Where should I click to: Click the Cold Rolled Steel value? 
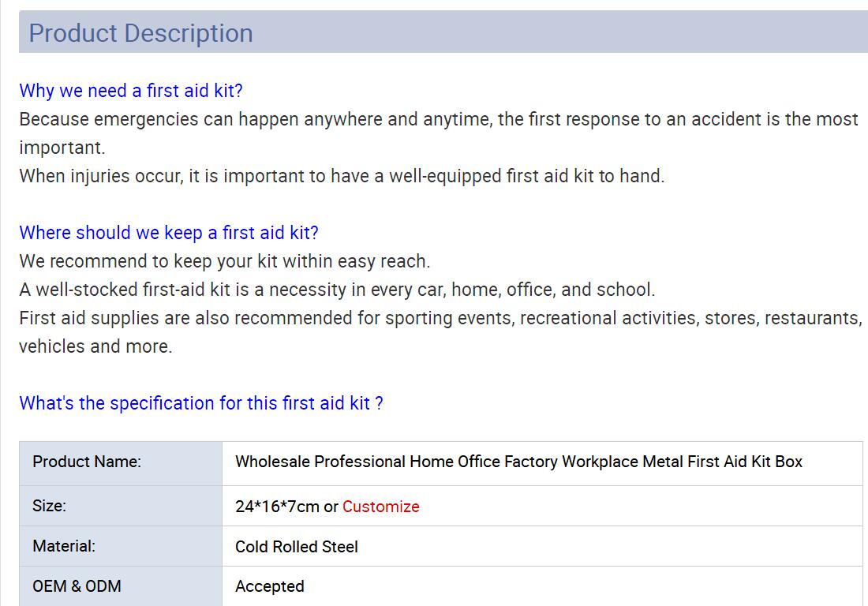297,547
